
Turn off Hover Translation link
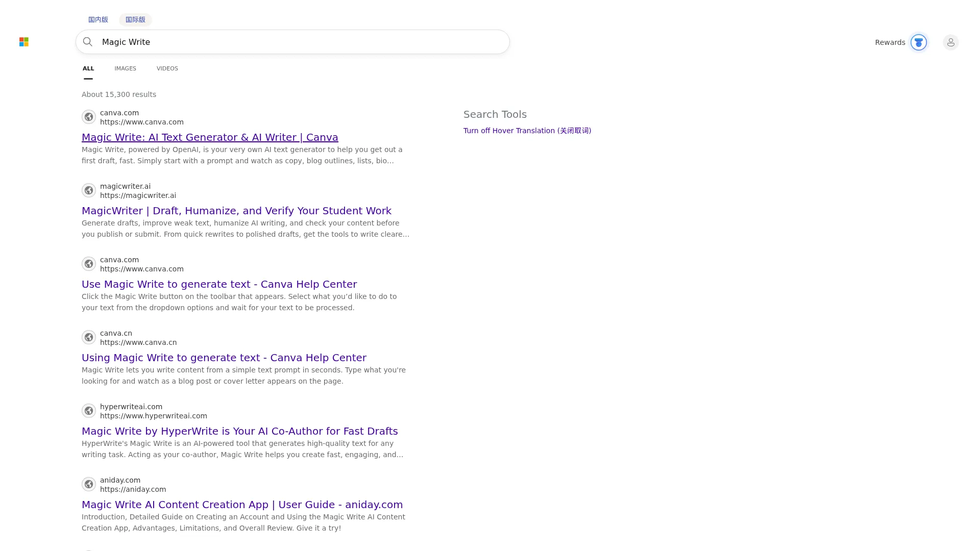[527, 131]
